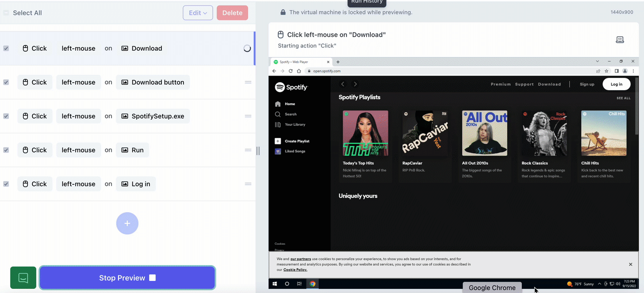Click drag handle on Download button step

click(x=248, y=82)
